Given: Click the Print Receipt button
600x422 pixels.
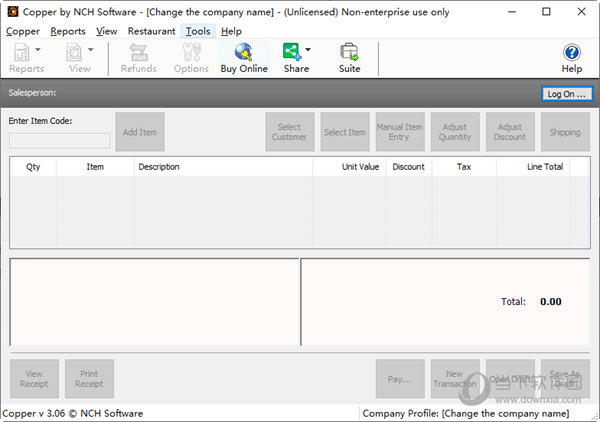Looking at the screenshot, I should tap(89, 379).
